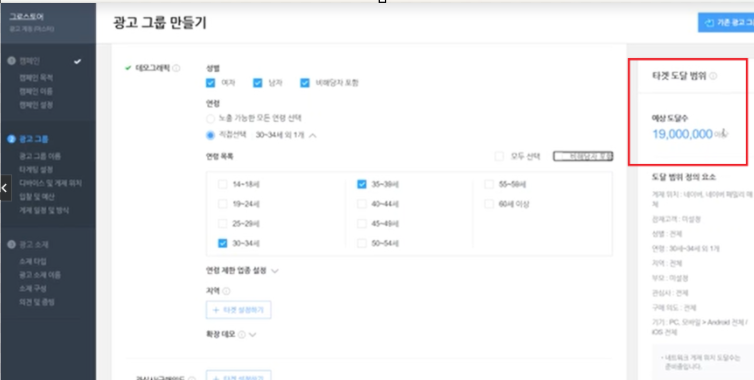The image size is (754, 380).
Task: Check the 모두 선택 checkbox
Action: 500,156
